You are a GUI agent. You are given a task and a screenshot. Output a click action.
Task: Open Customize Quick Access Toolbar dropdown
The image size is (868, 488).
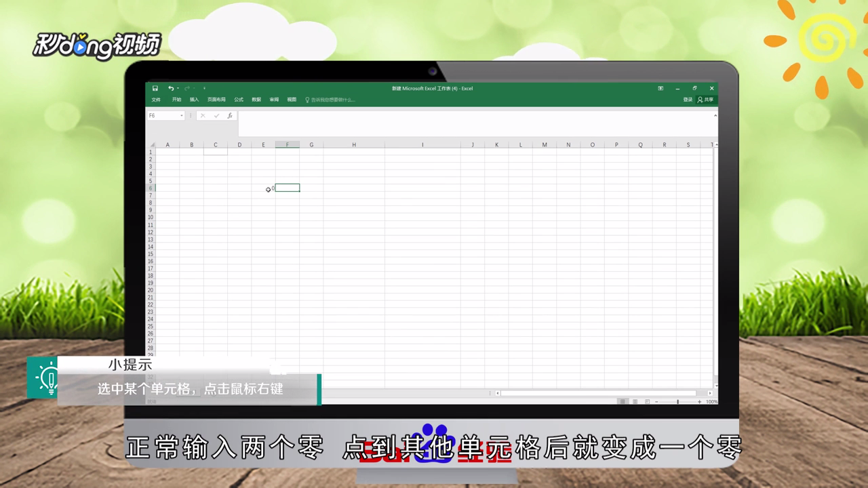click(204, 88)
